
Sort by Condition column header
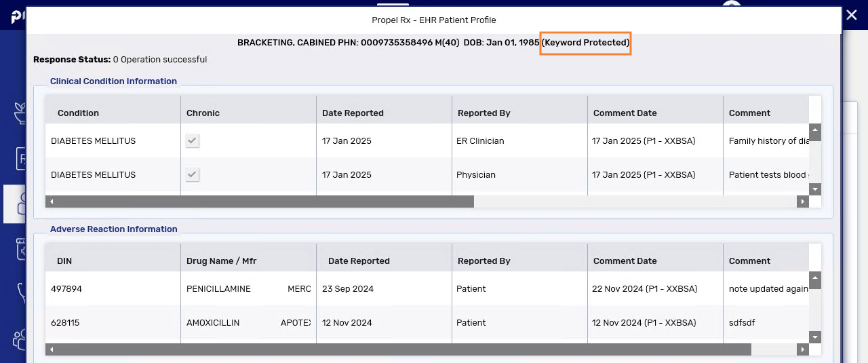point(78,113)
